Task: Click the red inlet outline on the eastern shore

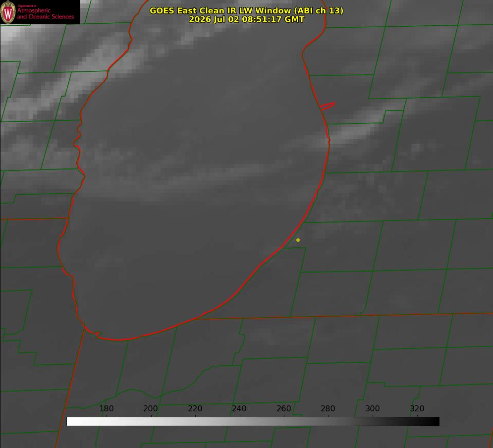Action: 327,106
